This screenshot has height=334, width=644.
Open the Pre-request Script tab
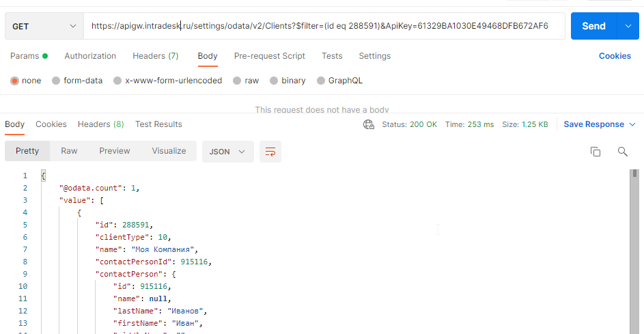pyautogui.click(x=269, y=56)
